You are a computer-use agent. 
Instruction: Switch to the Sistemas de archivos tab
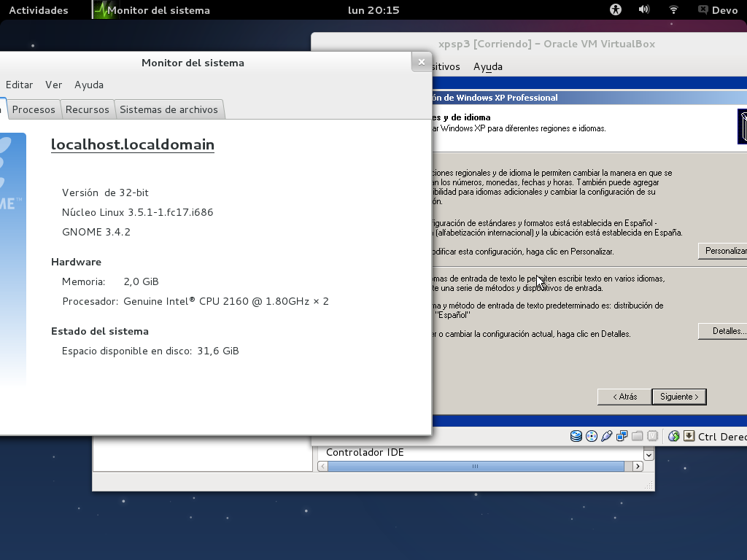click(x=169, y=109)
